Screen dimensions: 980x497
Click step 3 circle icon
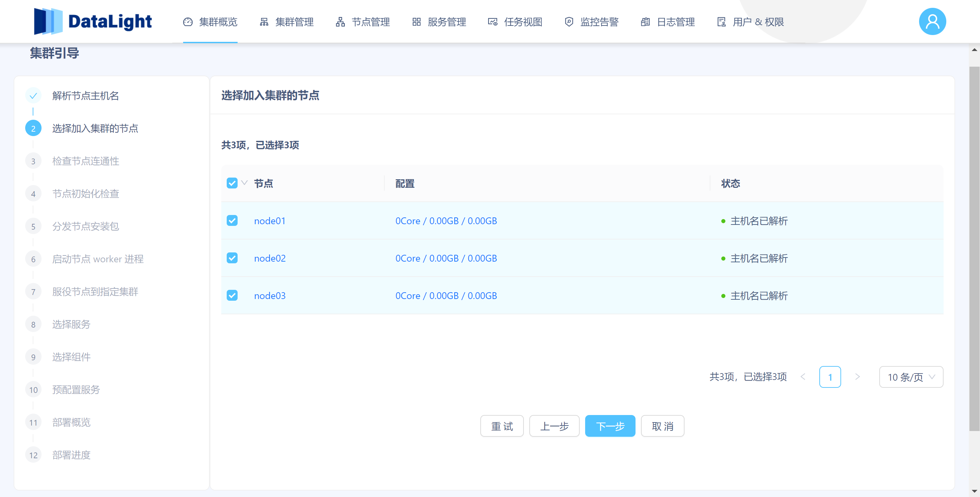pos(33,161)
